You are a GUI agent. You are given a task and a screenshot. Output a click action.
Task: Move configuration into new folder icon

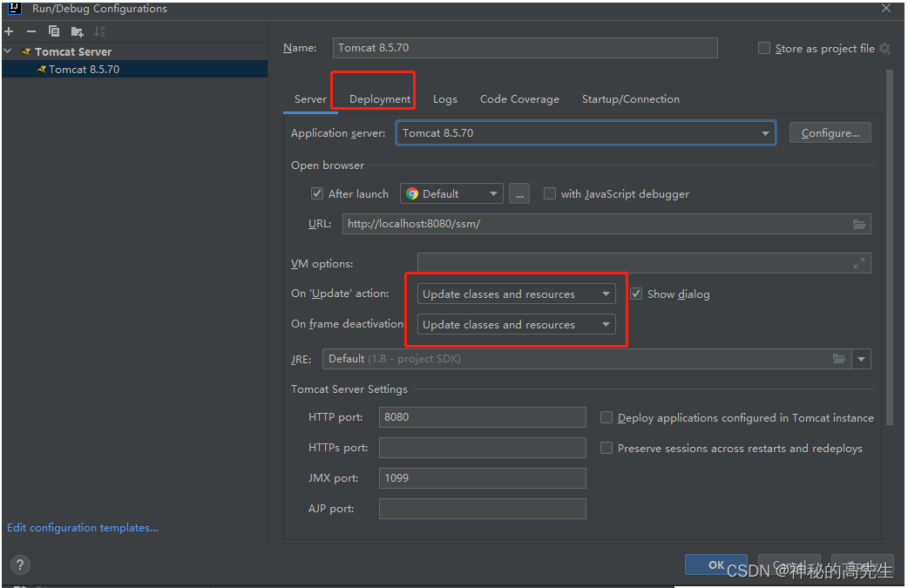[x=77, y=32]
